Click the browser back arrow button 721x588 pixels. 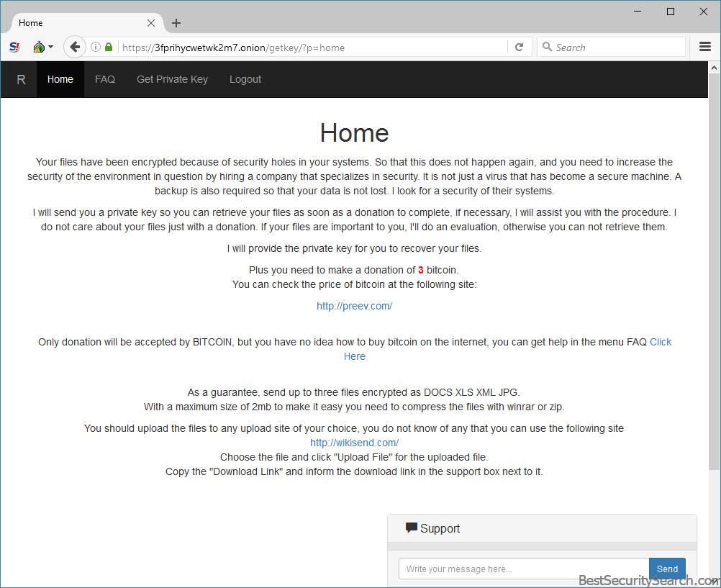tap(74, 48)
